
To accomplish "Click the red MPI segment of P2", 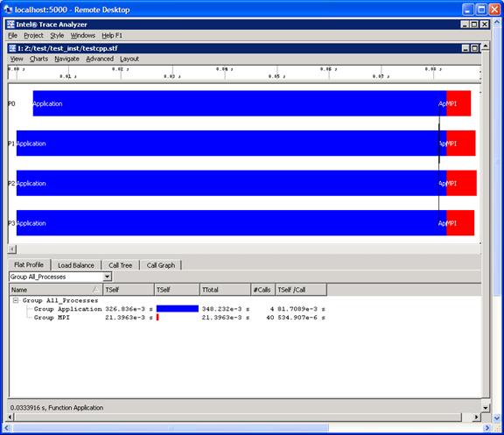I will click(462, 183).
